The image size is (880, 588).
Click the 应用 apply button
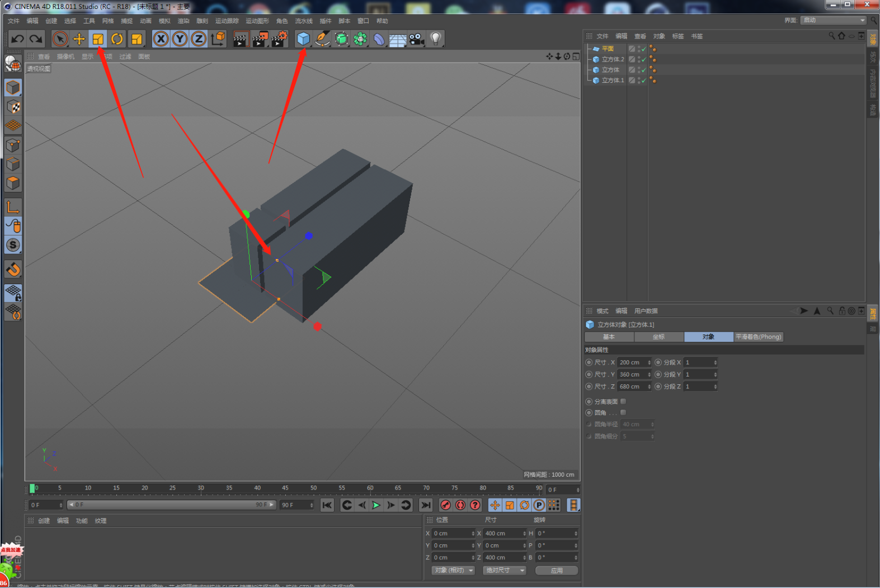pos(557,570)
